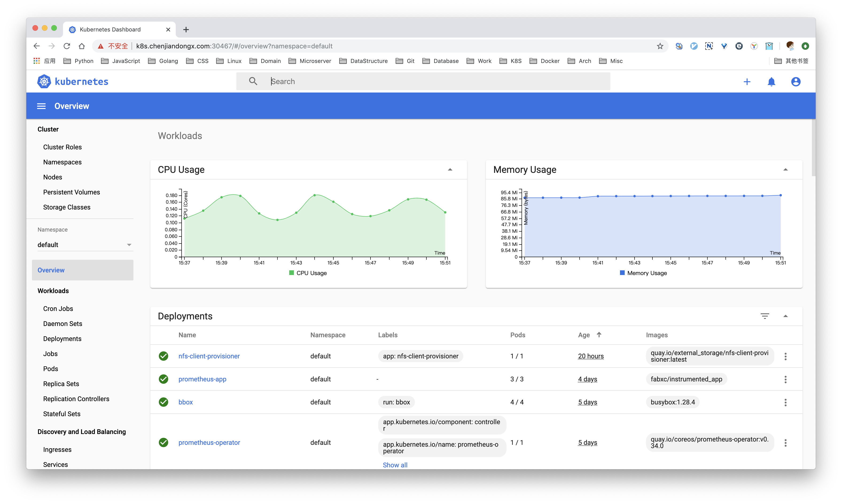Toggle the Memory Usage legend swatch
The image size is (842, 504).
click(x=622, y=273)
